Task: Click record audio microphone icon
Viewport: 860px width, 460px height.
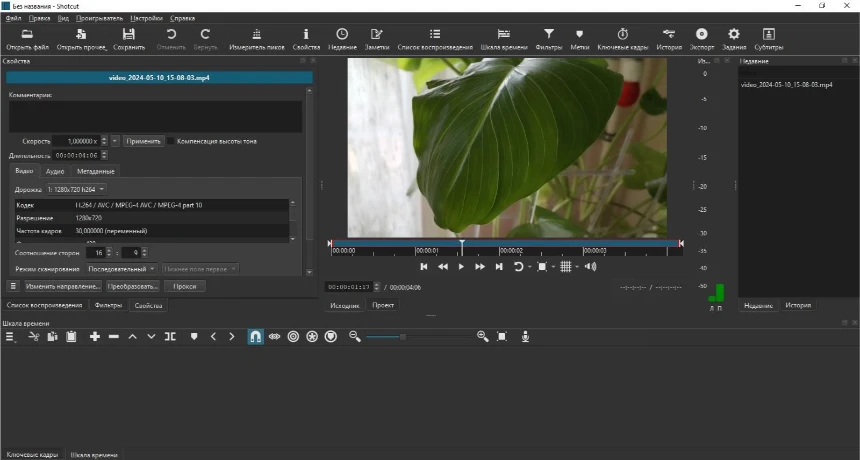Action: (x=525, y=337)
